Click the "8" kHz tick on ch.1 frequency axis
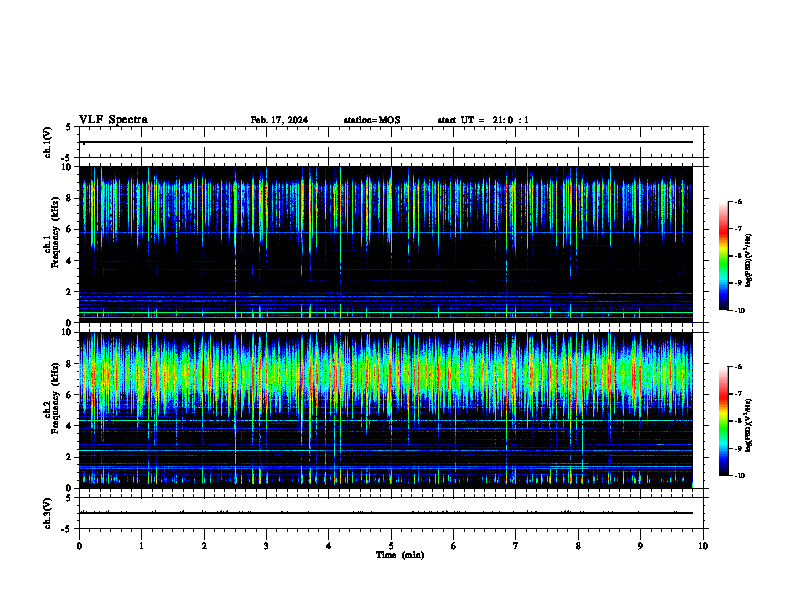 (x=70, y=198)
